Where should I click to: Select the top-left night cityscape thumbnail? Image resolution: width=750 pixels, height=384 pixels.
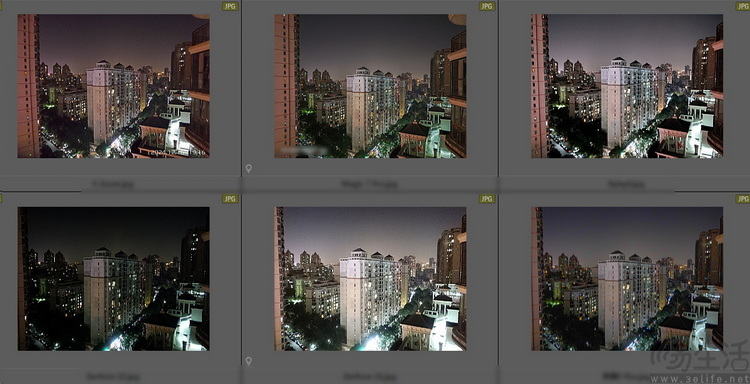pos(113,86)
